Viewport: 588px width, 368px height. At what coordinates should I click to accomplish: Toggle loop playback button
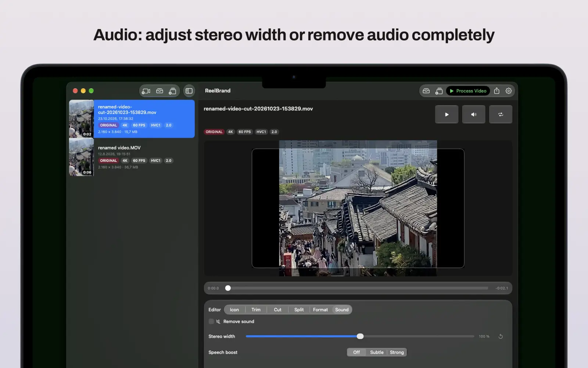pos(501,114)
